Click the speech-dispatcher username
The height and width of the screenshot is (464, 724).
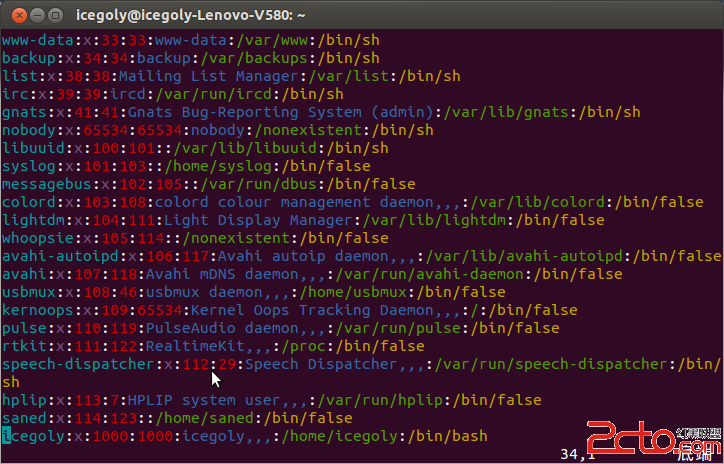(78, 364)
